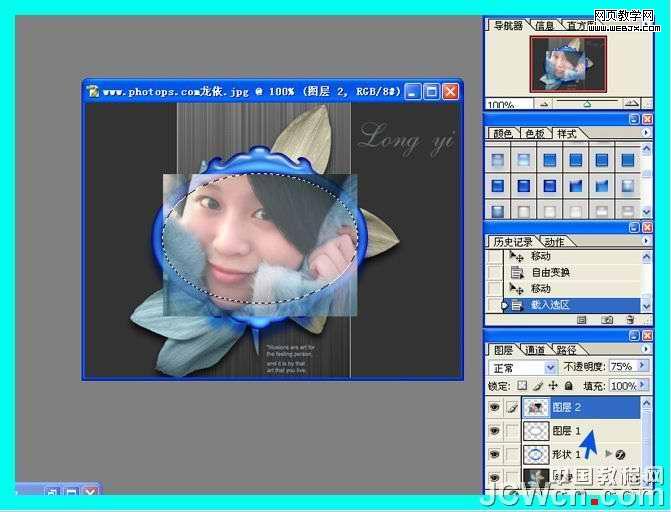The image size is (671, 512).
Task: Switch to the 色板 tab
Action: pos(534,134)
